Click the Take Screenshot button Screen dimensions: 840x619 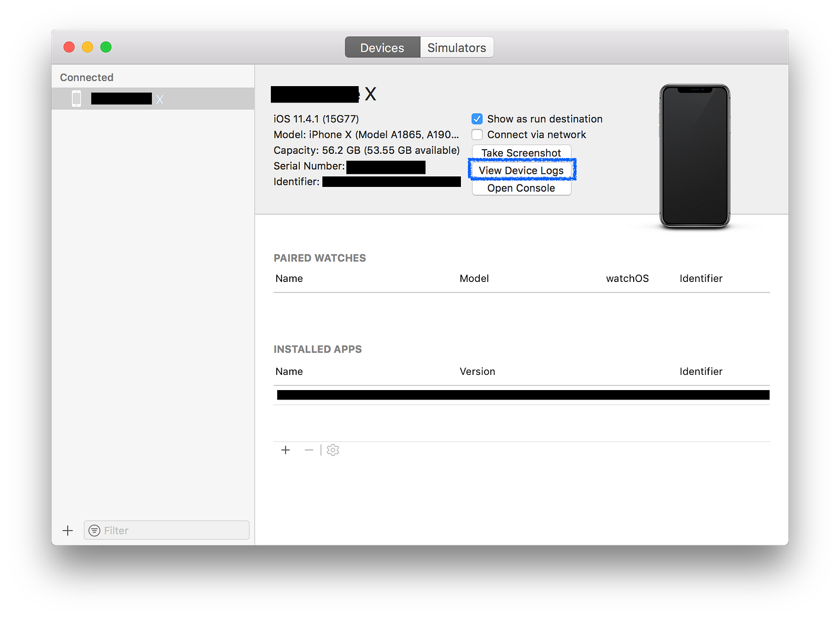click(521, 152)
